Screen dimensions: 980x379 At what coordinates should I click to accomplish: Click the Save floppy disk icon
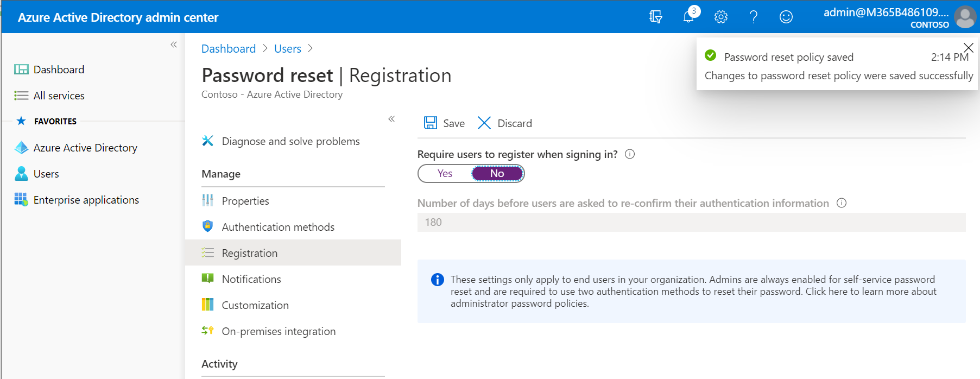coord(431,123)
